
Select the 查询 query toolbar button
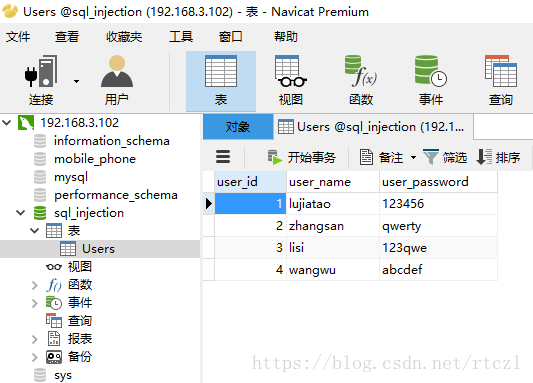point(501,81)
